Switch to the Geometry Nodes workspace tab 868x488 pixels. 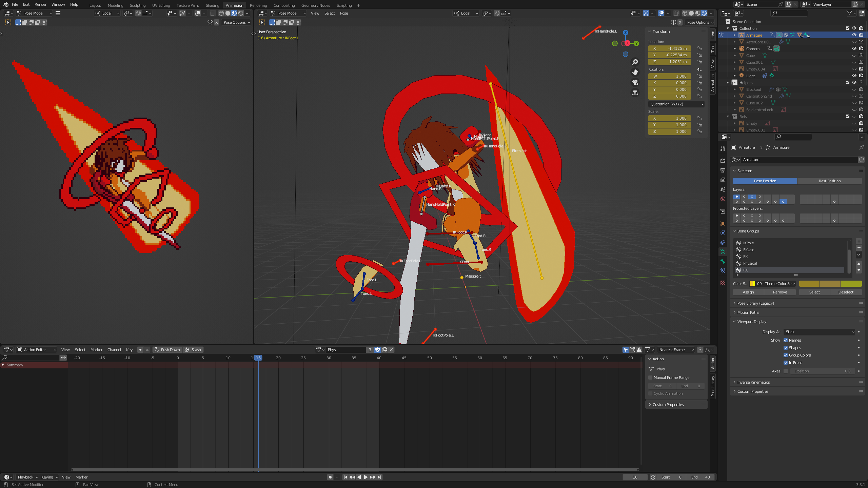click(x=315, y=5)
